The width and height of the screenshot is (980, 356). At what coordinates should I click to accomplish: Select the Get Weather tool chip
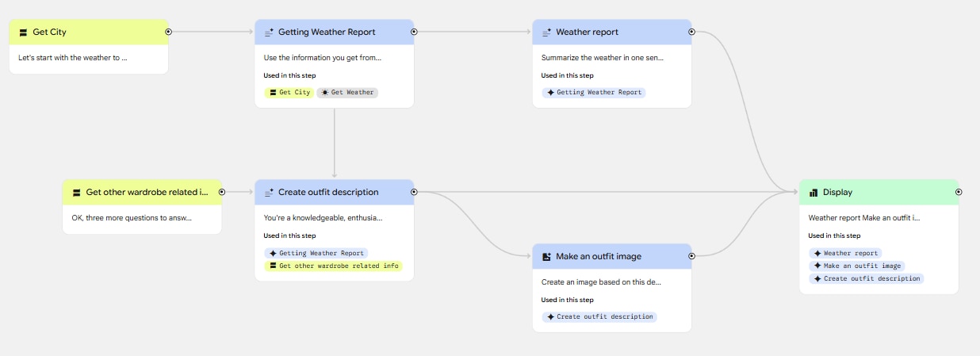tap(347, 93)
